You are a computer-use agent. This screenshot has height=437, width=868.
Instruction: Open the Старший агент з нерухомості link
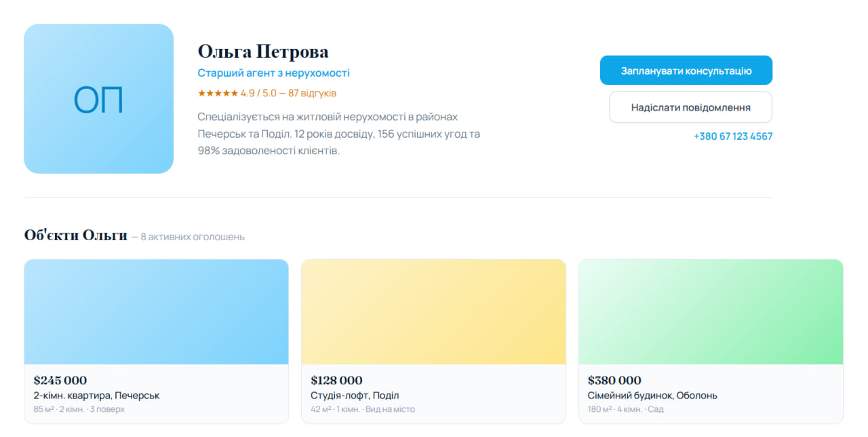pyautogui.click(x=273, y=73)
